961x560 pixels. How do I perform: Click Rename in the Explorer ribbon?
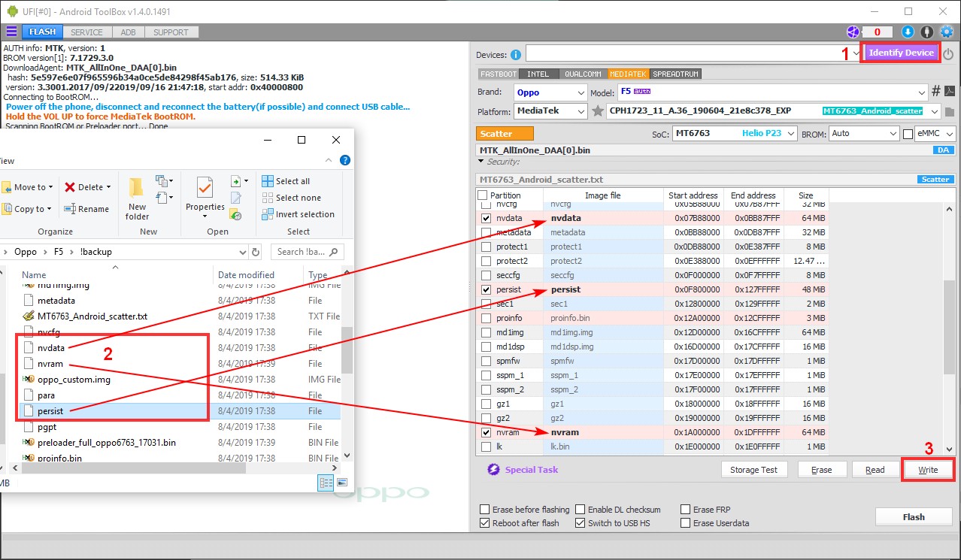click(86, 209)
